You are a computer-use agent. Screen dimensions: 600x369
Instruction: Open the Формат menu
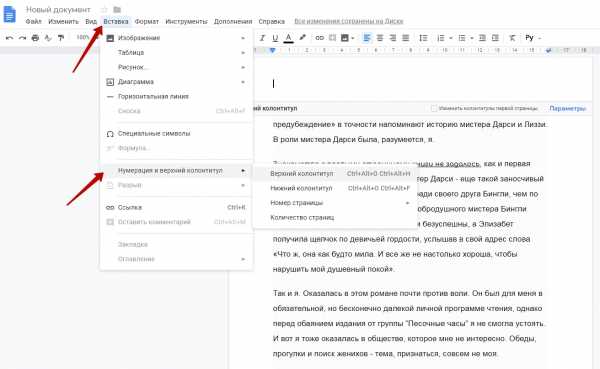tap(147, 21)
